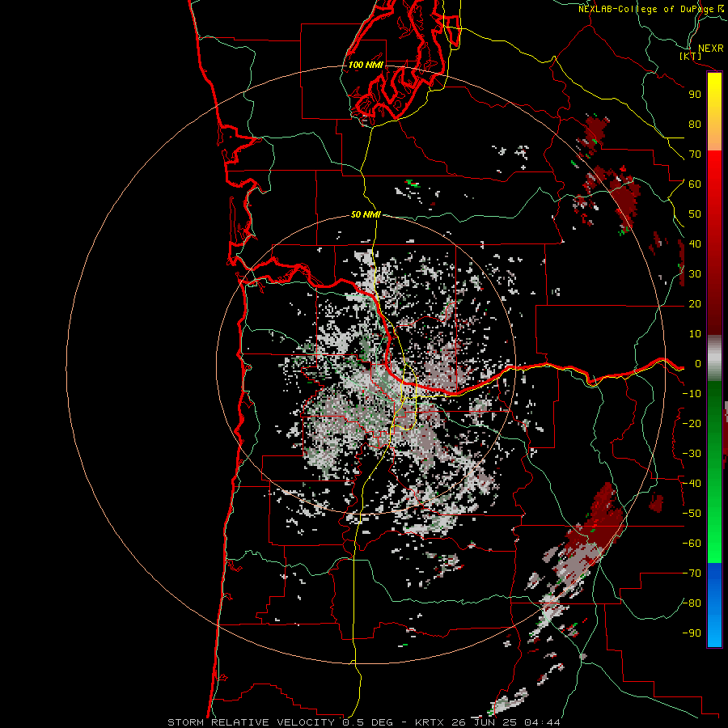Click the -10 value on the velocity scale

692,394
